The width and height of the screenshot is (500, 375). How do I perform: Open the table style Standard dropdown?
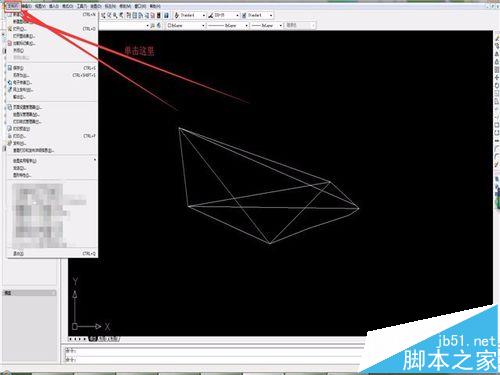(261, 15)
